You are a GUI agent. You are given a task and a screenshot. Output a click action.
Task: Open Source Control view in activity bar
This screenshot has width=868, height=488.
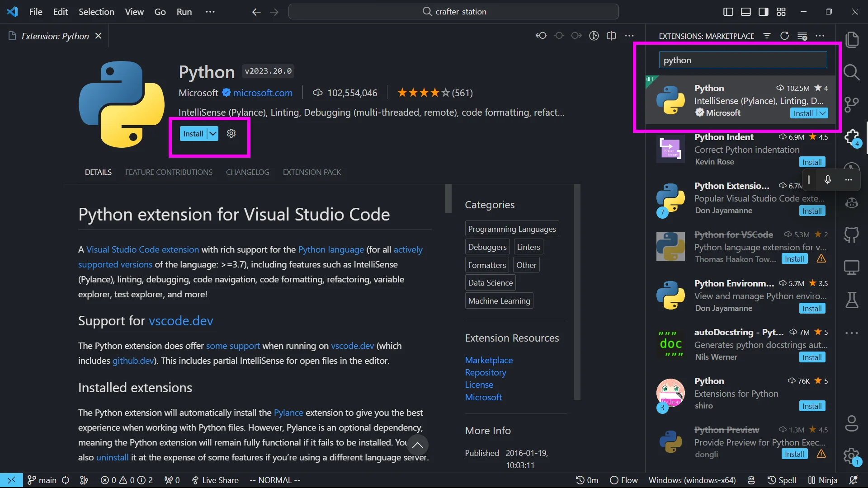coord(852,104)
